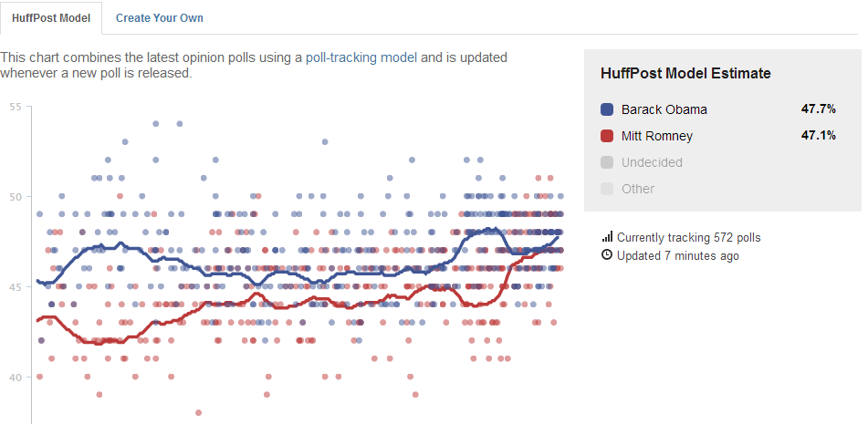
Task: Enable the Other legend entry text
Action: 638,189
